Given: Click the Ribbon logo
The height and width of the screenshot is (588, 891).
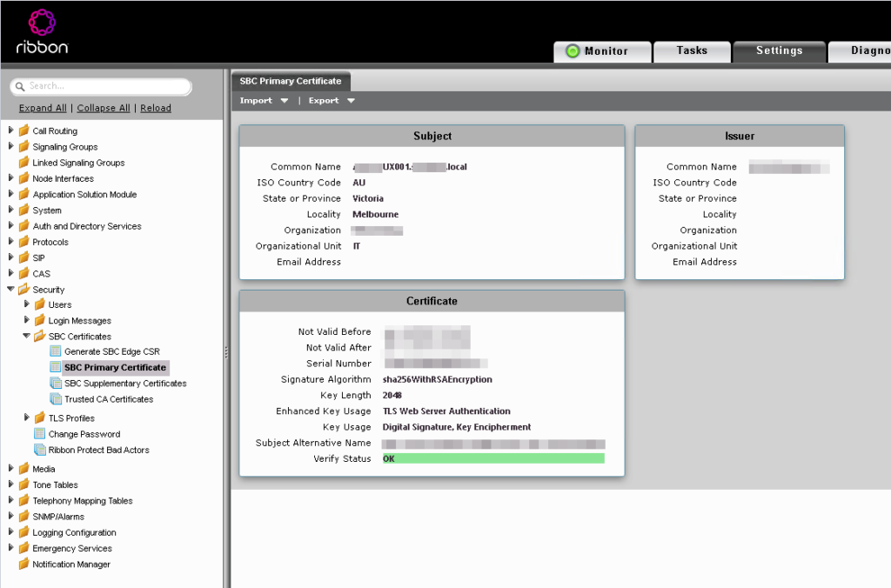Looking at the screenshot, I should 42,32.
